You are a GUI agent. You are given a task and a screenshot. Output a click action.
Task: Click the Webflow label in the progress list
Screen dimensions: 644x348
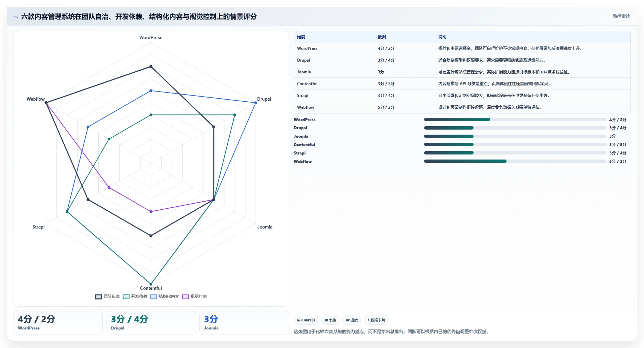coord(303,162)
